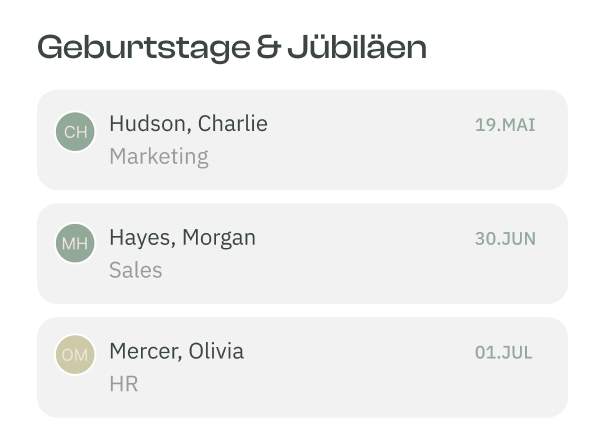Click the CH avatar icon
This screenshot has width=600, height=448.
click(75, 131)
